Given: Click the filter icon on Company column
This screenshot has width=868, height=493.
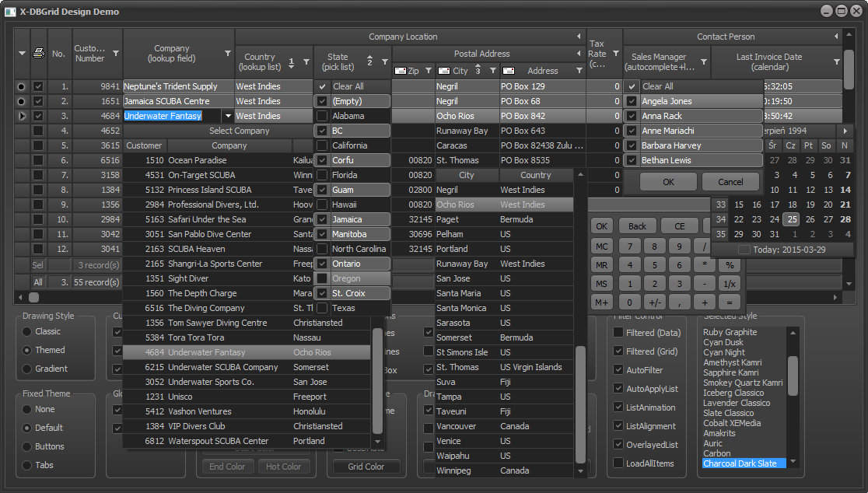Looking at the screenshot, I should (x=228, y=54).
